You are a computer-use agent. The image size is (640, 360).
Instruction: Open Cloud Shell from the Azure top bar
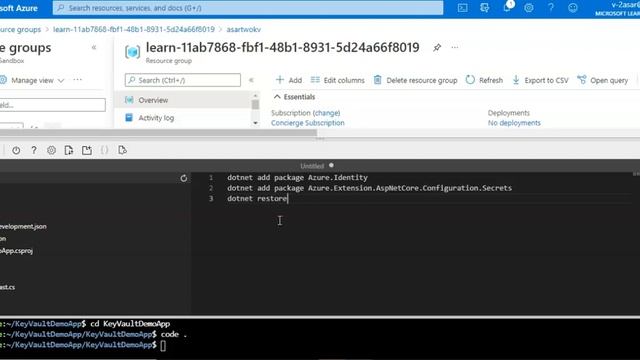point(462,8)
